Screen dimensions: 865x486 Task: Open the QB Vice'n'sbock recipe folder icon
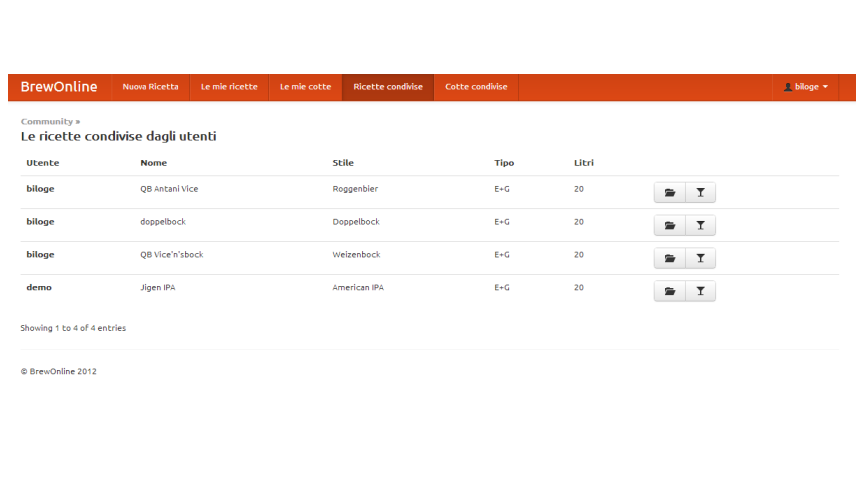coord(670,258)
